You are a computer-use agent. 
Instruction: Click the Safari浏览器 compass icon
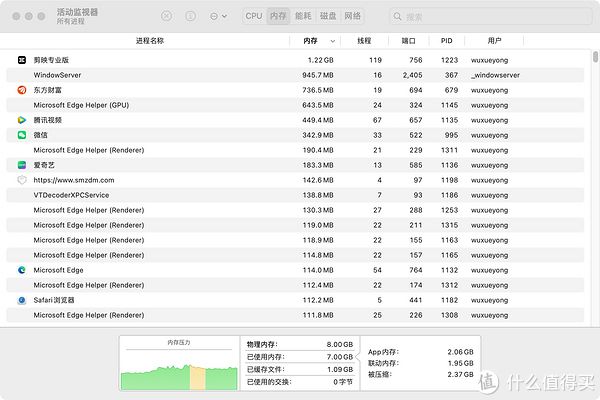click(22, 300)
